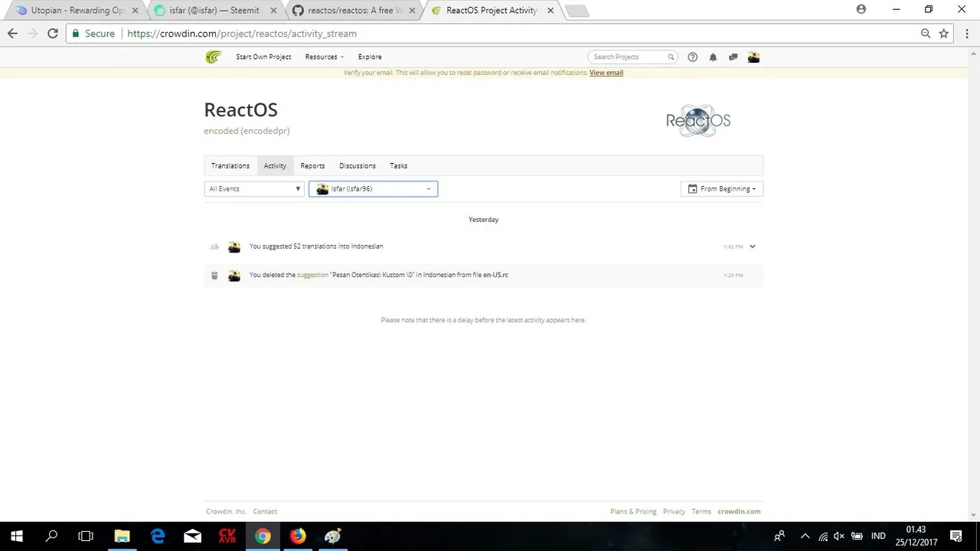Click the Contact footer link
This screenshot has width=980, height=551.
[265, 511]
